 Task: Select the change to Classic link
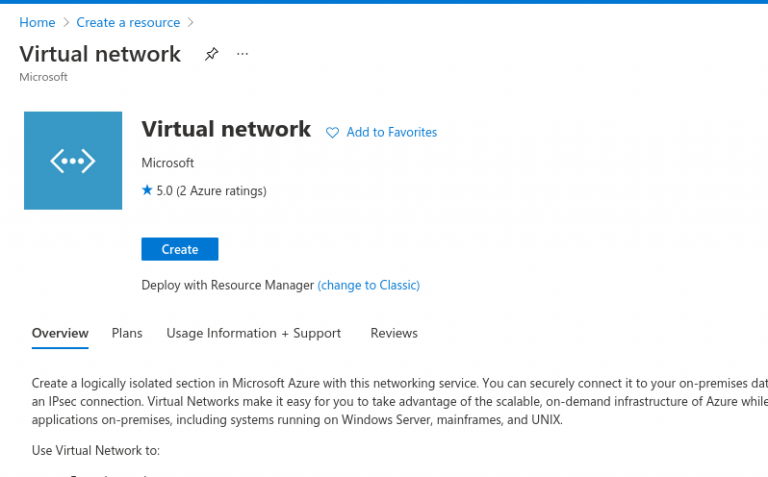pyautogui.click(x=368, y=285)
